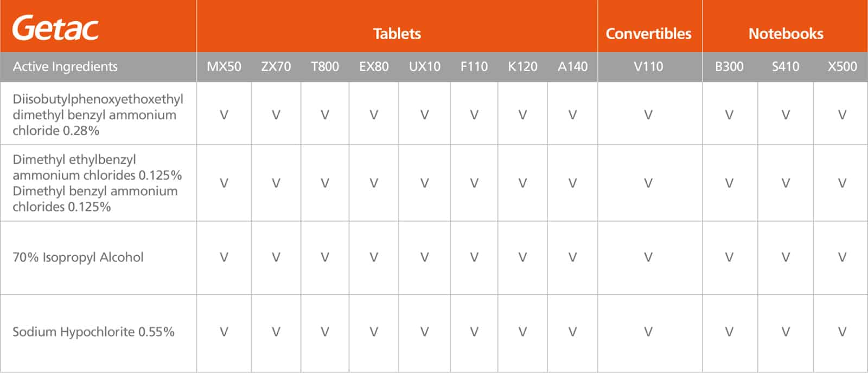Viewport: 868px width, 373px height.
Task: Click the UX10 column heading
Action: click(424, 67)
